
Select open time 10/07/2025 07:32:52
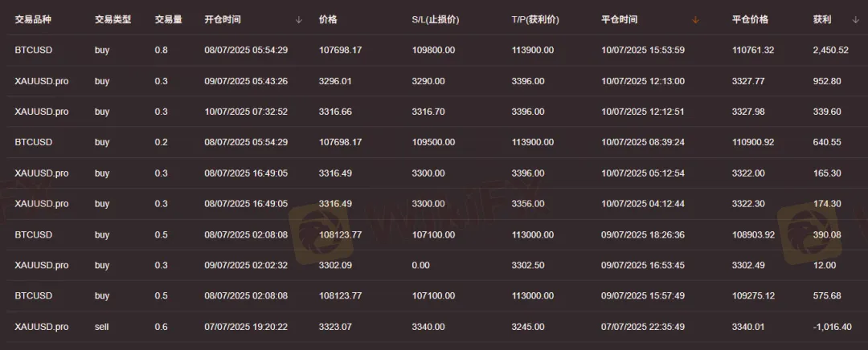pos(246,112)
